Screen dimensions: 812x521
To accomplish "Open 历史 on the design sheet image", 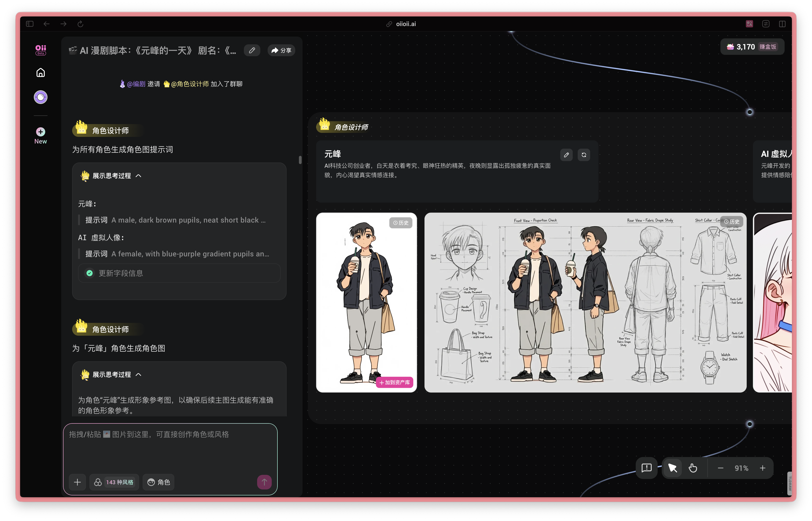I will [x=732, y=222].
